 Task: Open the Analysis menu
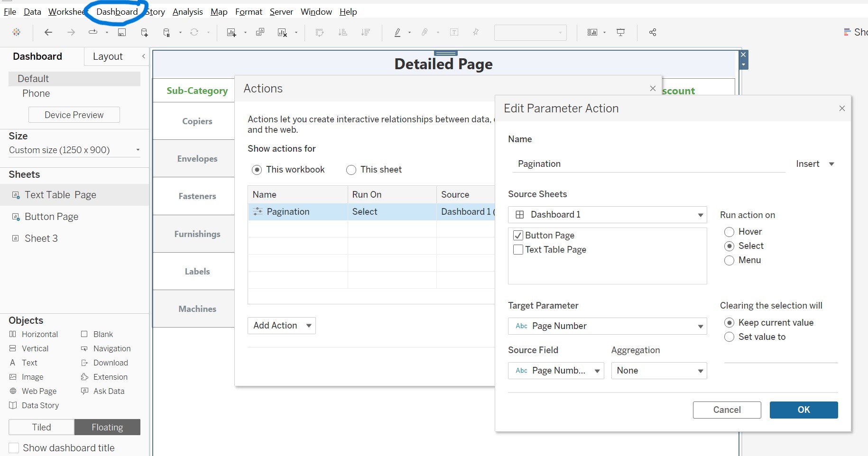coord(187,12)
